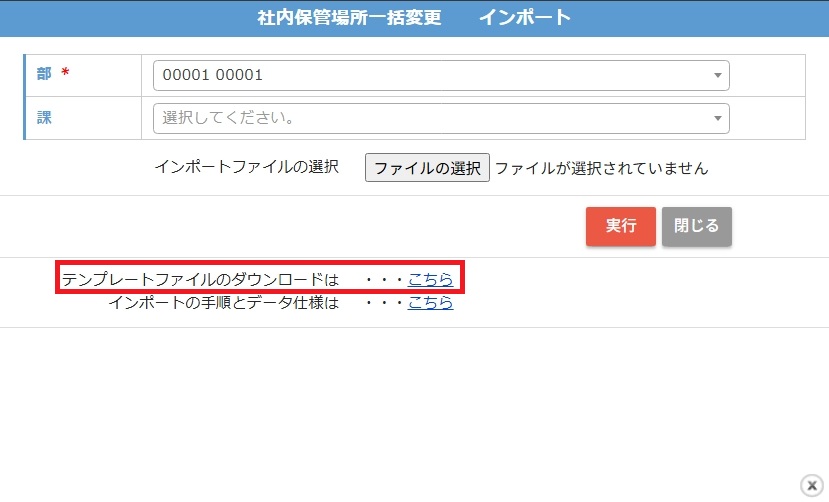Open the 部 dropdown showing 00001 00001
The height and width of the screenshot is (502, 829).
[x=430, y=75]
